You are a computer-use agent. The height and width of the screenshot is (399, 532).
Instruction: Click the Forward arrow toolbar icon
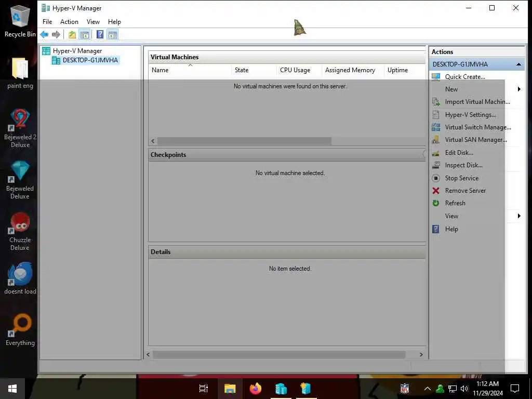pyautogui.click(x=56, y=34)
